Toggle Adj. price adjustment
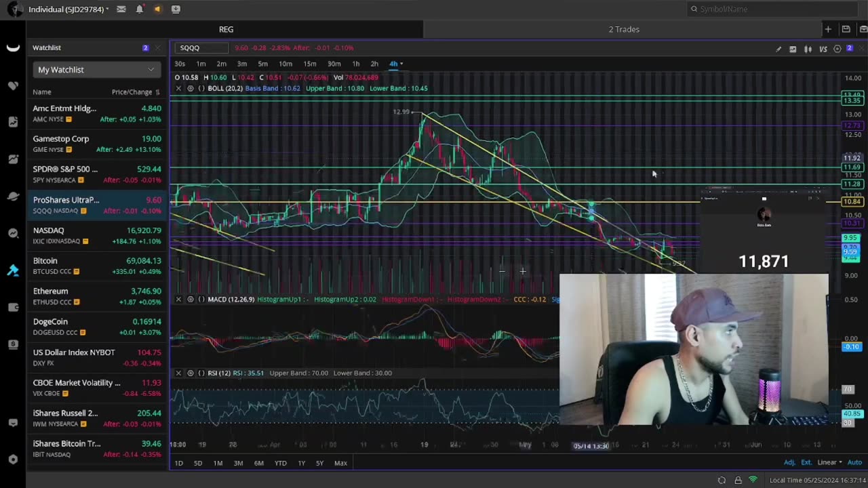 coord(789,463)
